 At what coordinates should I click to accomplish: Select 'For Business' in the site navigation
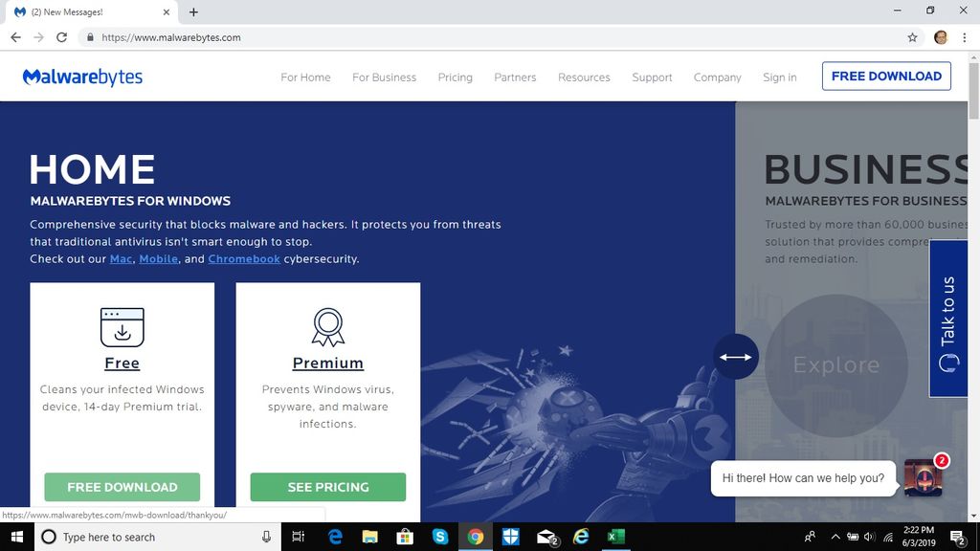384,77
